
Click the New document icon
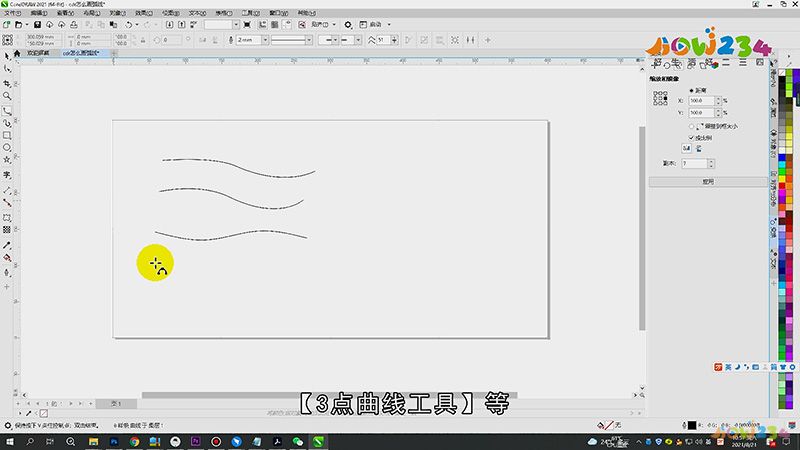[6, 24]
